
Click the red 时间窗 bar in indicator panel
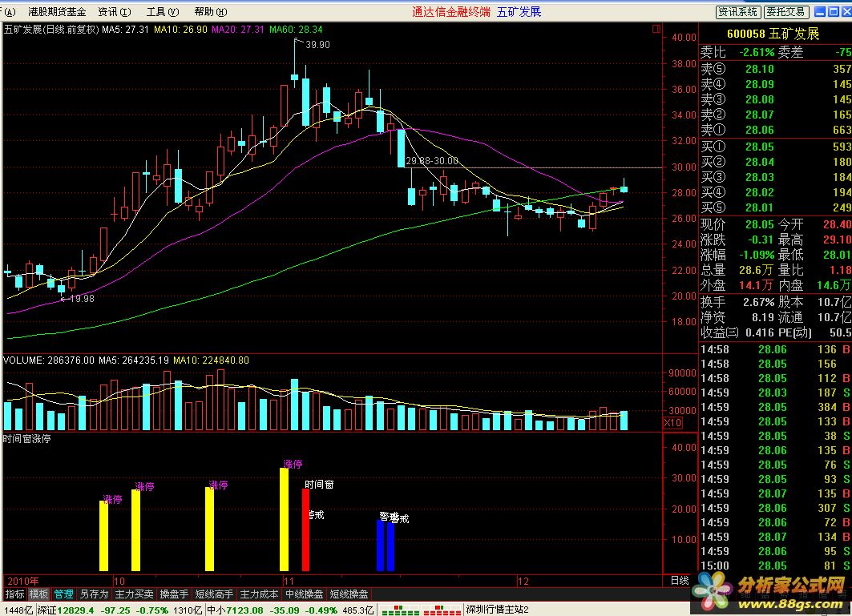click(305, 529)
